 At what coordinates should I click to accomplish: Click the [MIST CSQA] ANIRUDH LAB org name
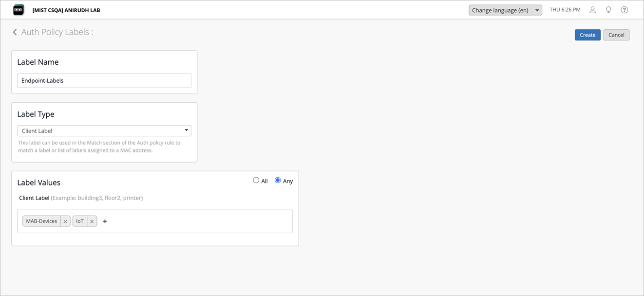click(66, 10)
